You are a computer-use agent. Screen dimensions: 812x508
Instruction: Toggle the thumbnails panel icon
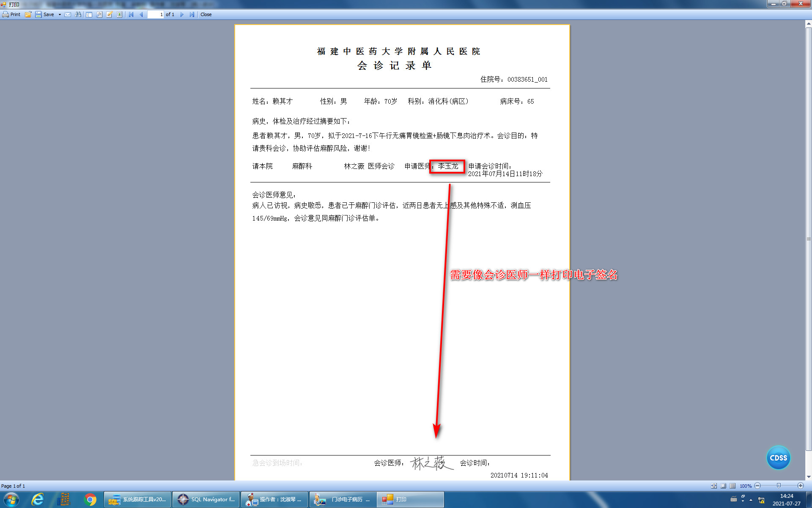(89, 14)
